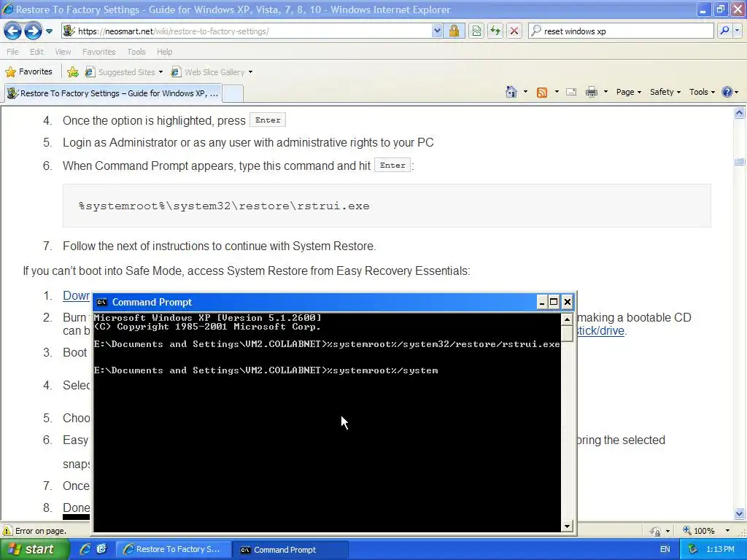This screenshot has width=747, height=560.
Task: Click the taskbar clock showing 1:13 PM
Action: click(x=720, y=550)
